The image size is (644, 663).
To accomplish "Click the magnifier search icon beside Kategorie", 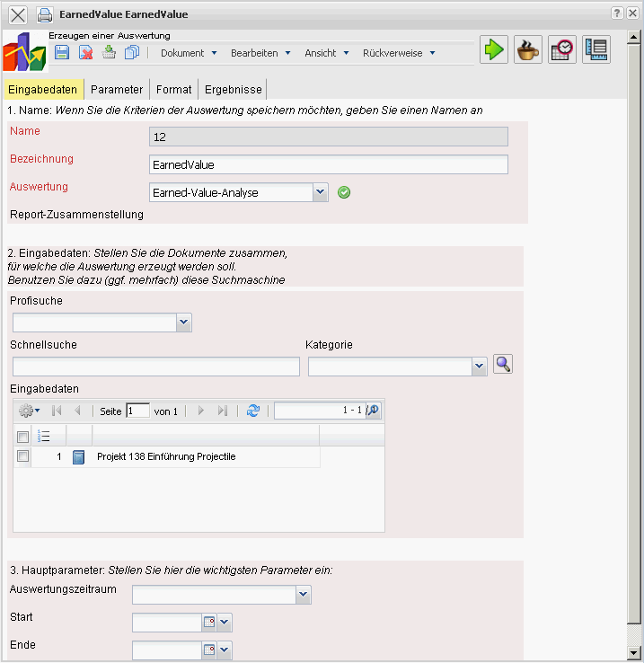I will tap(503, 365).
